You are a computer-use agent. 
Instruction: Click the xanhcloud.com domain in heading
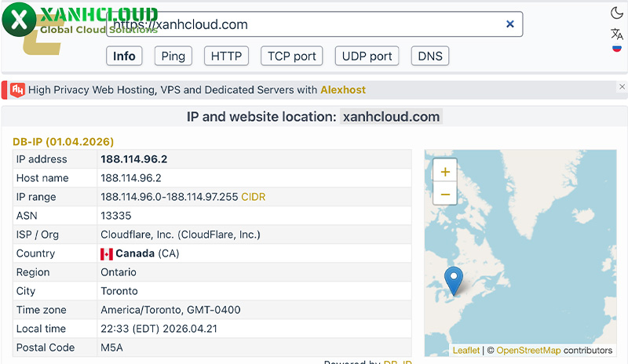tap(391, 117)
